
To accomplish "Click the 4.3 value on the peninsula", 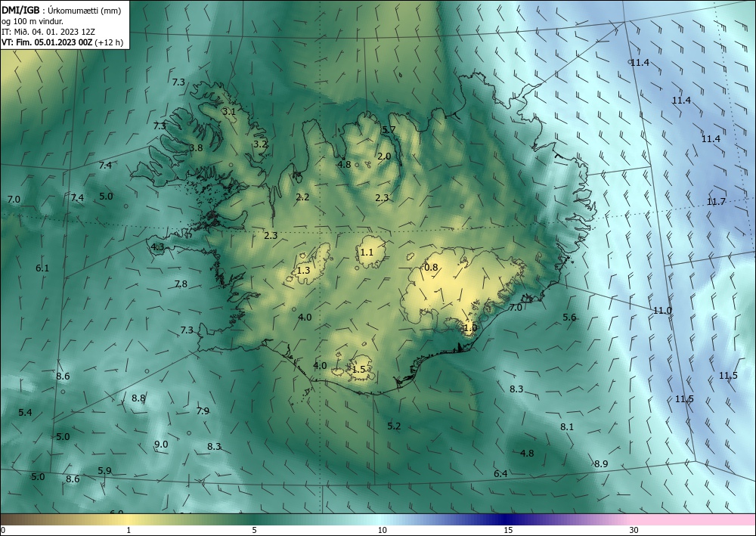I will tap(158, 246).
